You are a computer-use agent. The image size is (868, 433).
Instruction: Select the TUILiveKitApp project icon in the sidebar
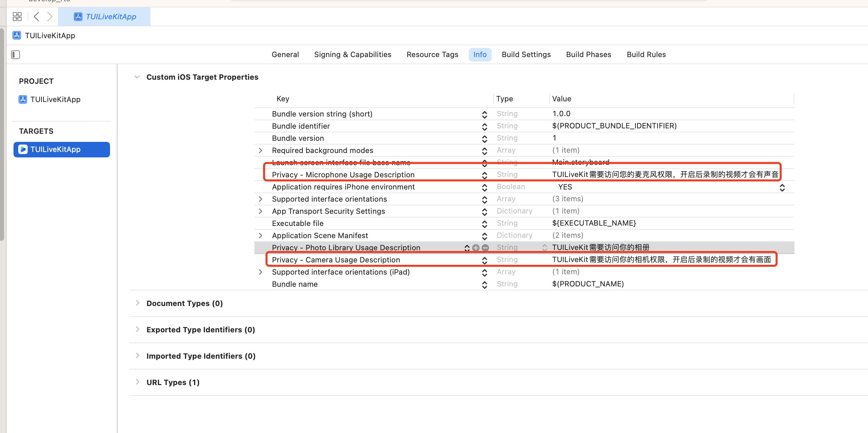click(x=23, y=99)
